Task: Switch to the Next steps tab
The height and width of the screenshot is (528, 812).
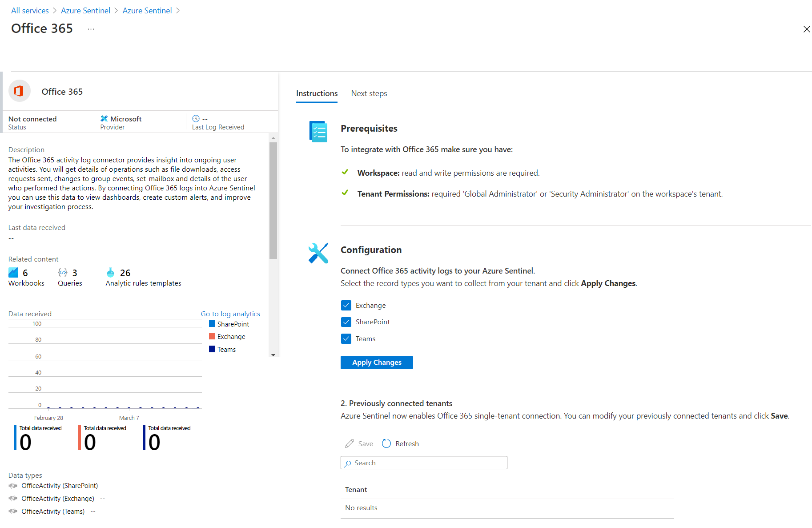Action: pyautogui.click(x=369, y=93)
